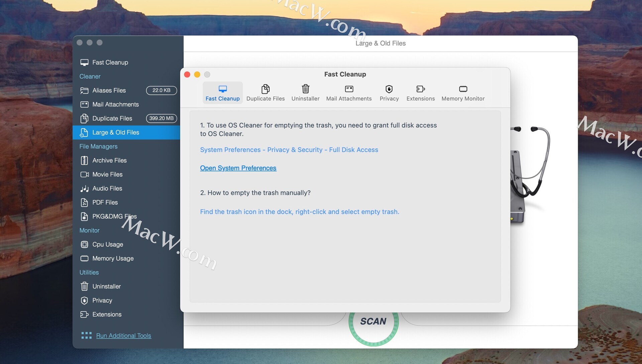
Task: Click the Aliases Files folder icon
Action: coord(84,91)
